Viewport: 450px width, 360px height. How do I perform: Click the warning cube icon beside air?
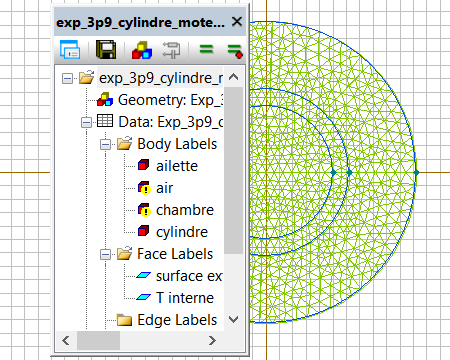(144, 188)
